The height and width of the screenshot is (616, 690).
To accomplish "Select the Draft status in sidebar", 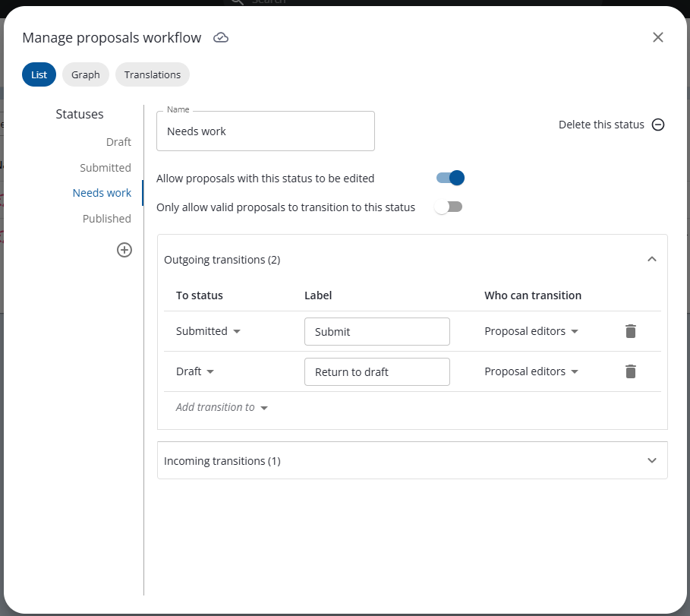I will point(118,142).
